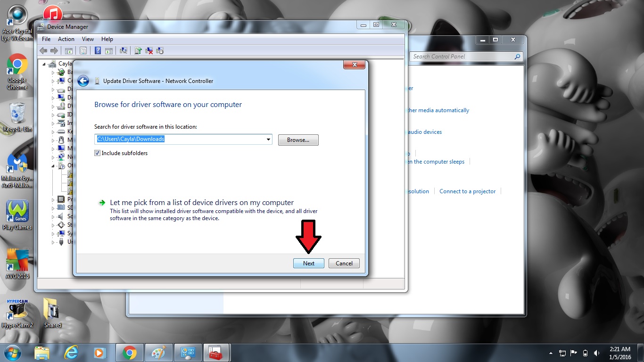Click the Control Panel taskbar button

click(x=188, y=353)
